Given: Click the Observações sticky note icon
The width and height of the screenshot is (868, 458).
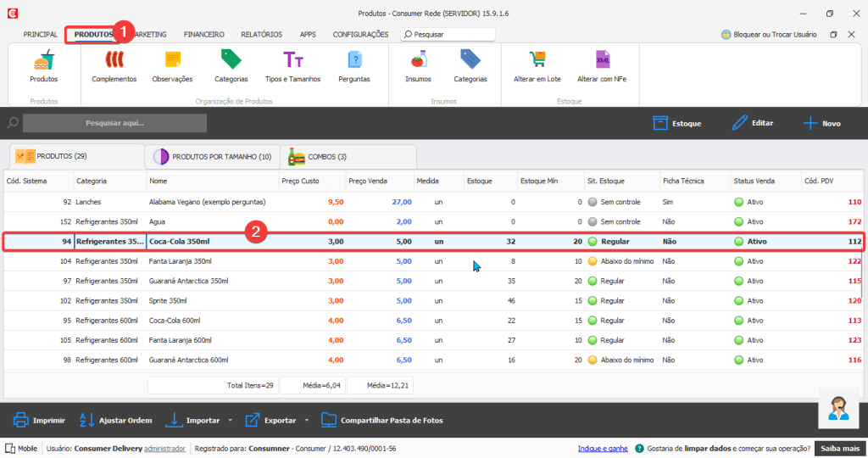Looking at the screenshot, I should (172, 62).
